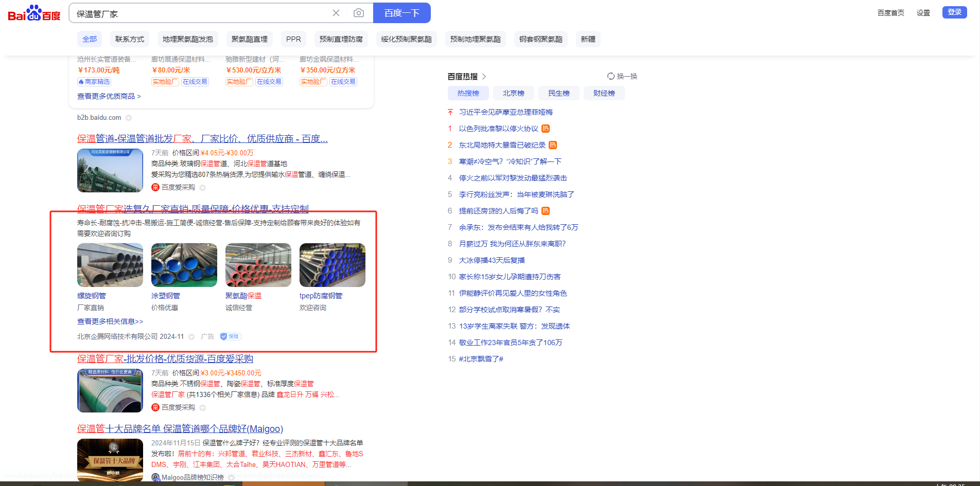Click the 商家精选 badge icon

click(x=81, y=82)
